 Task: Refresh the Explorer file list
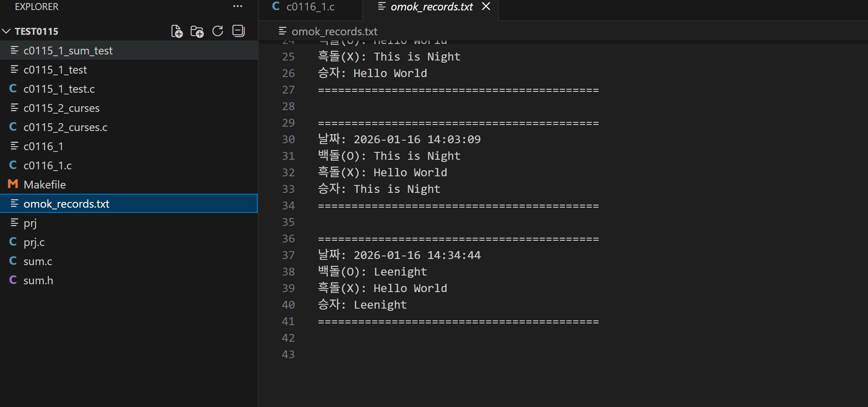pos(218,31)
